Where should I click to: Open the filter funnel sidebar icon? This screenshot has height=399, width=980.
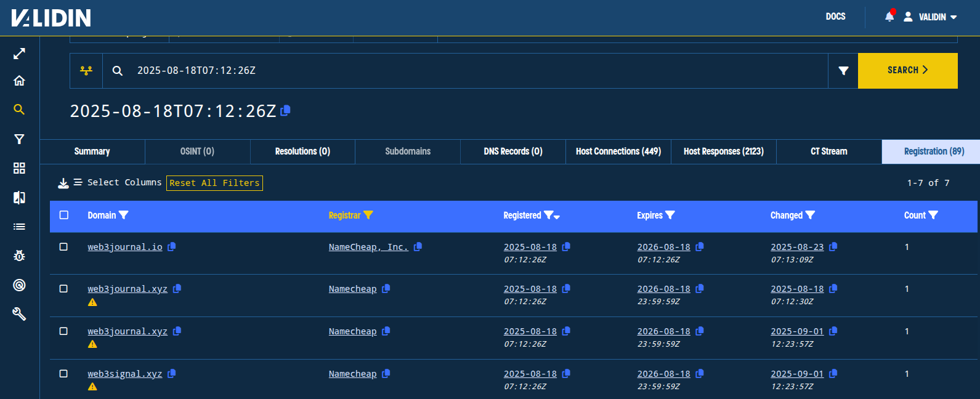[x=19, y=139]
